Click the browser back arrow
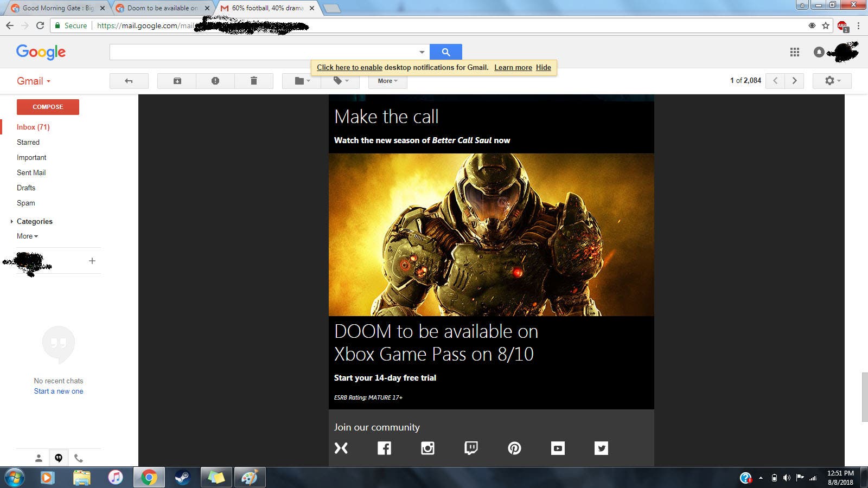 tap(10, 25)
